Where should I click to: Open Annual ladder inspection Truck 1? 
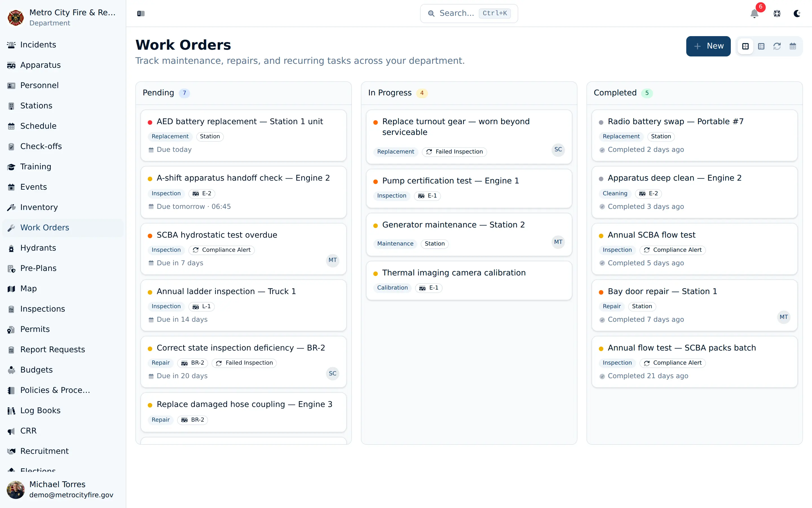[x=243, y=305]
